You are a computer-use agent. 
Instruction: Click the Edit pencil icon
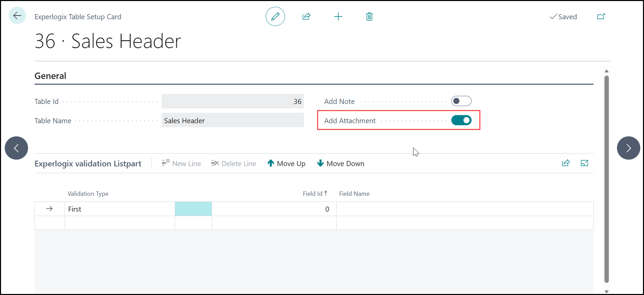click(275, 17)
